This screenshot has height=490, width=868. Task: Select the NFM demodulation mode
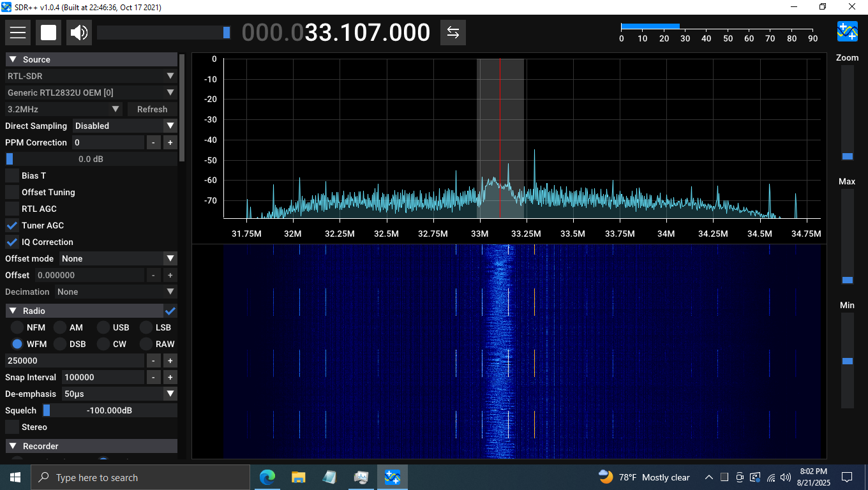click(x=17, y=327)
